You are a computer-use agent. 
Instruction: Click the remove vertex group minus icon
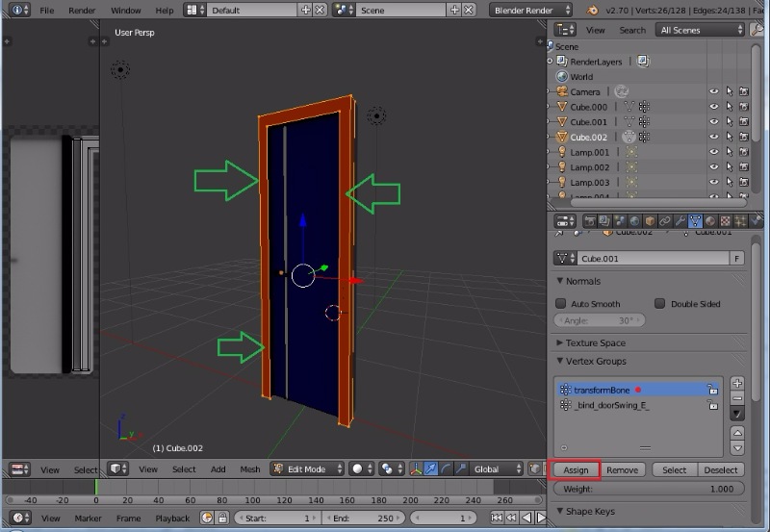tap(737, 397)
